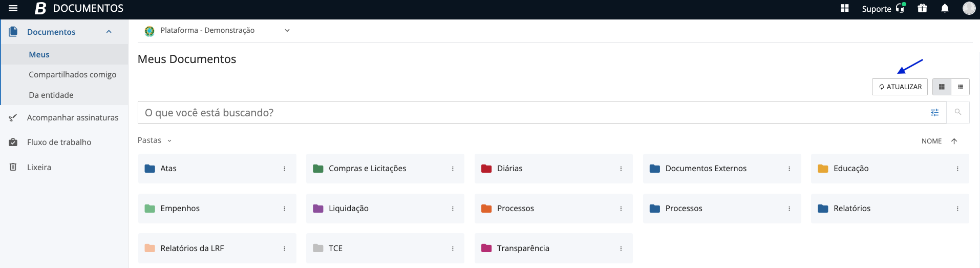Click the ATUALIZAR button
This screenshot has height=268, width=980.
point(900,87)
